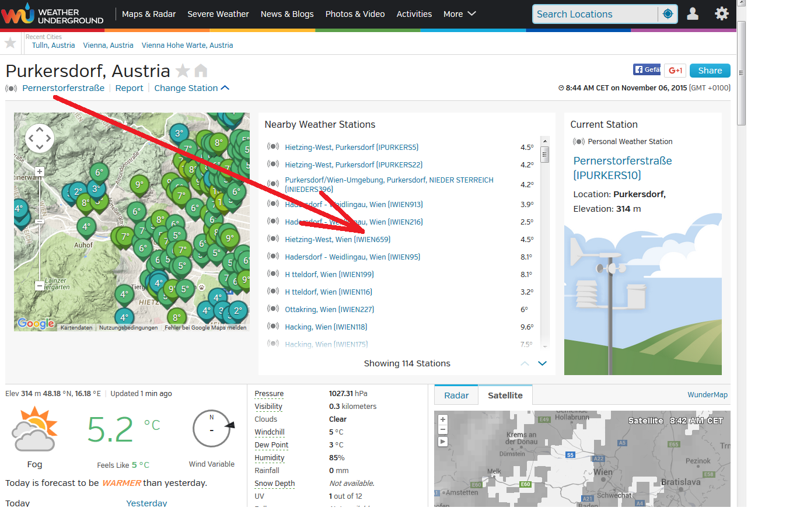Click the down chevron under station list
Viewport: 786px width, 532px height.
pos(542,363)
